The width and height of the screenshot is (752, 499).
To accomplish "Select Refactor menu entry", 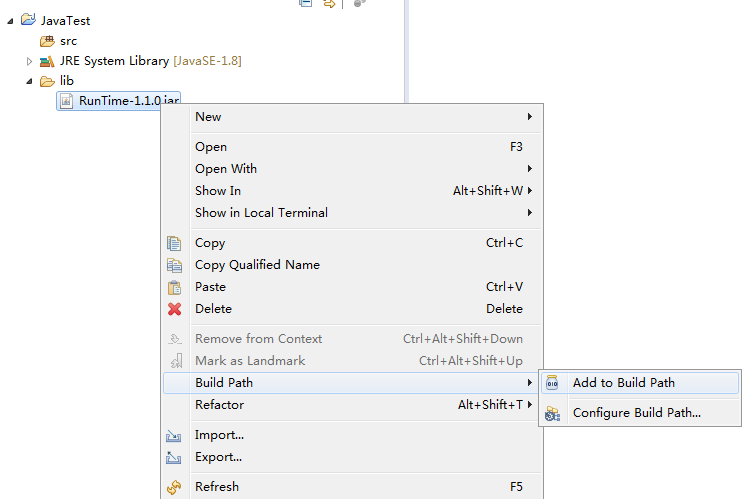I will point(352,405).
